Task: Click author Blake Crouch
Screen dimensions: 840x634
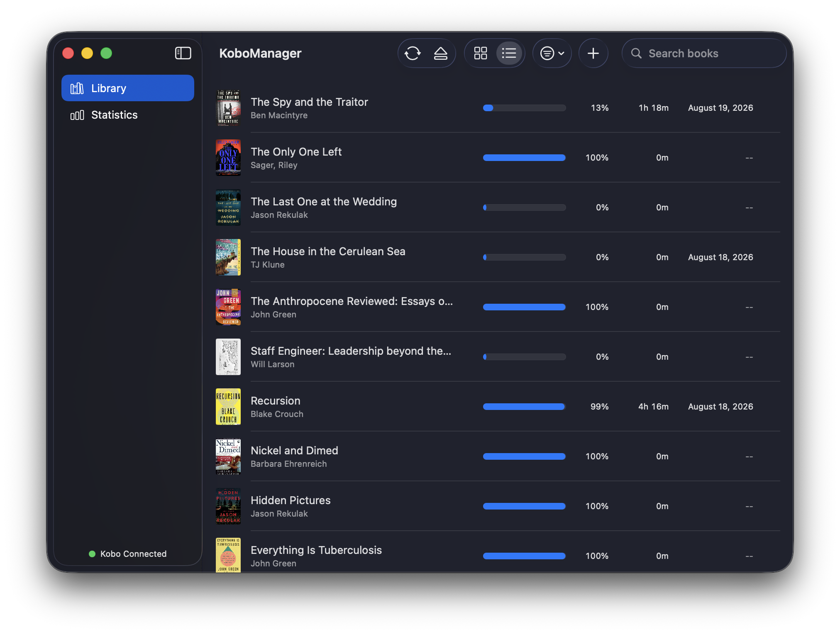Action: 277,414
